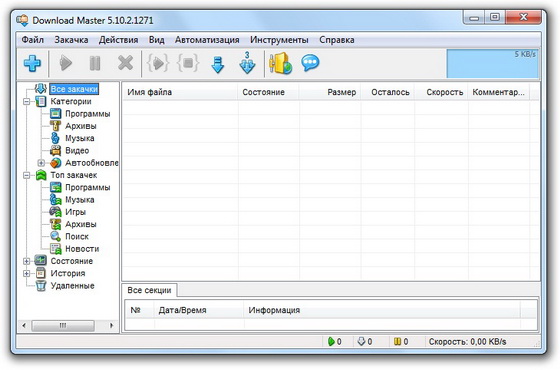560x370 pixels.
Task: Select Все закачки in the tree
Action: coord(74,89)
